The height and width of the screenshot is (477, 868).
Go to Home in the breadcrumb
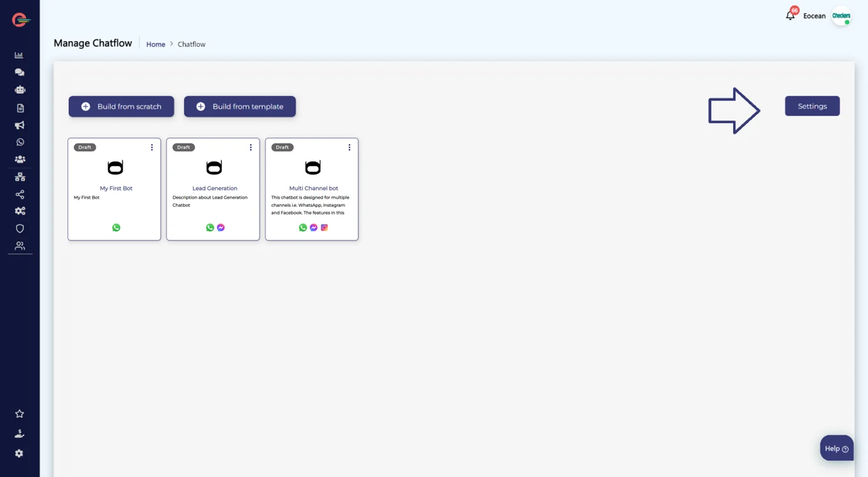pyautogui.click(x=156, y=44)
